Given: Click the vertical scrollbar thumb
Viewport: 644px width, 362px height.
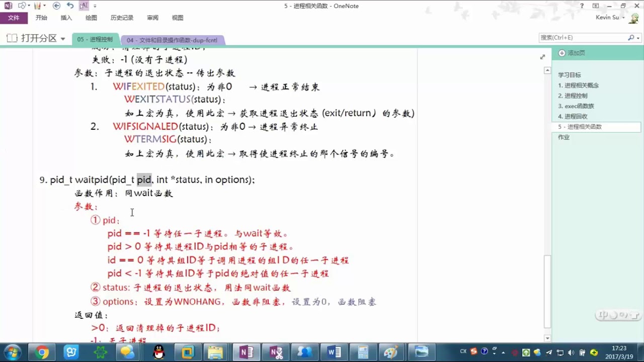Looking at the screenshot, I should 547,292.
